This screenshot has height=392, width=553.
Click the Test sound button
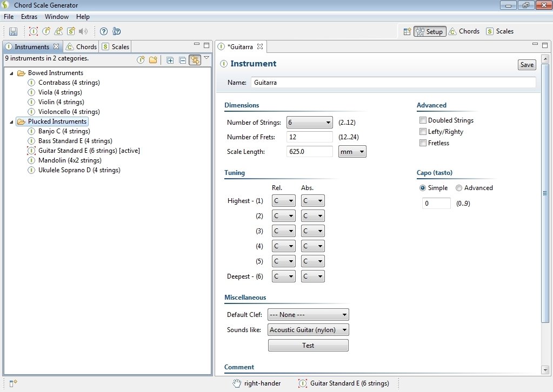coord(308,345)
